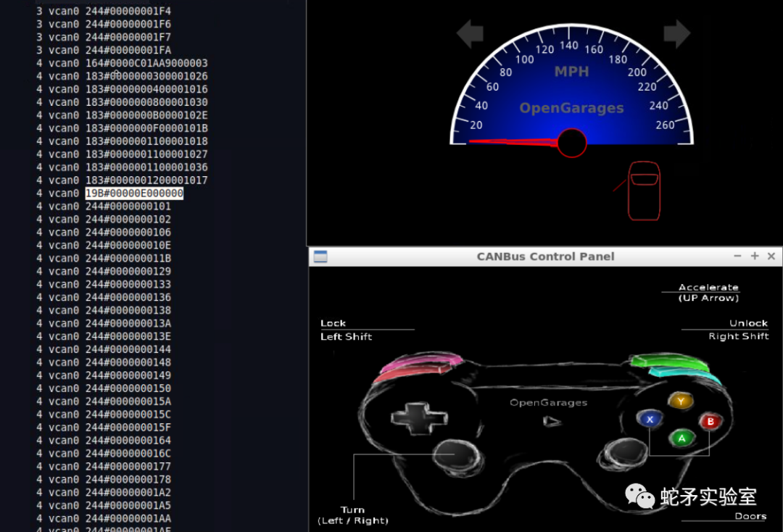
Task: Click the Doors label in control panel
Action: click(x=750, y=516)
